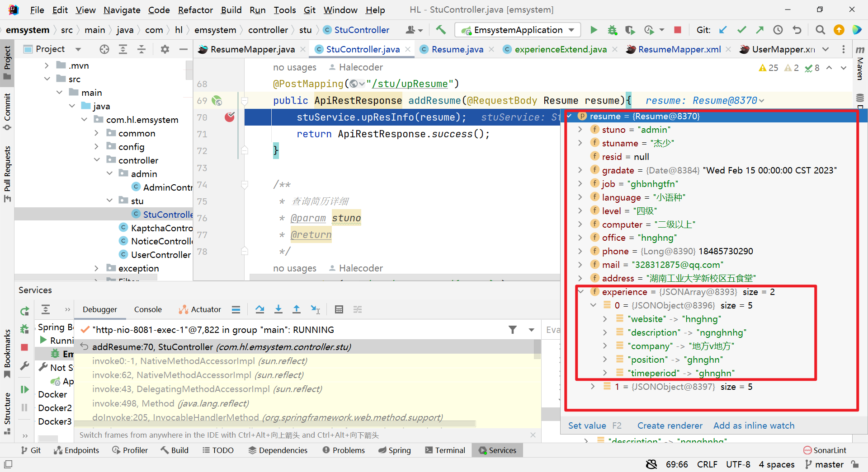Open Search Everywhere magnifier icon
This screenshot has height=472, width=868.
point(820,30)
